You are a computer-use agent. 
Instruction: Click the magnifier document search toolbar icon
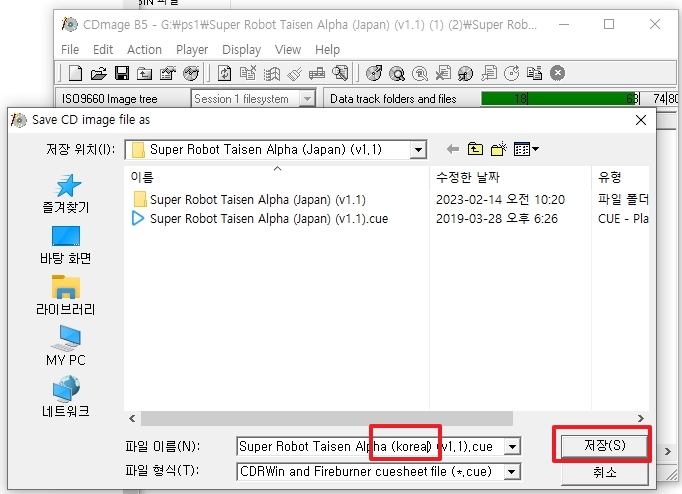340,73
